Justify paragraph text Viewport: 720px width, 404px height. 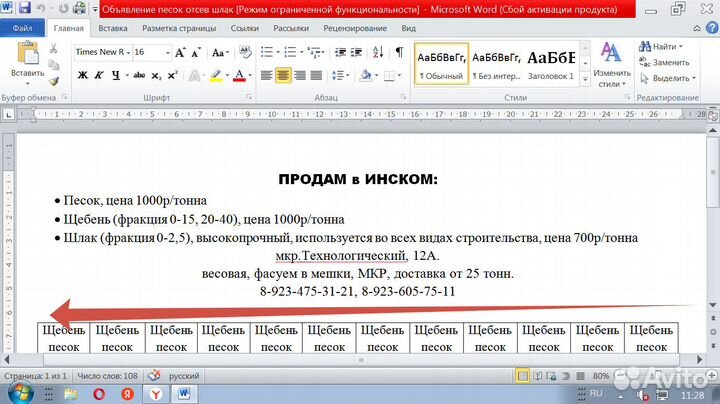tap(316, 75)
